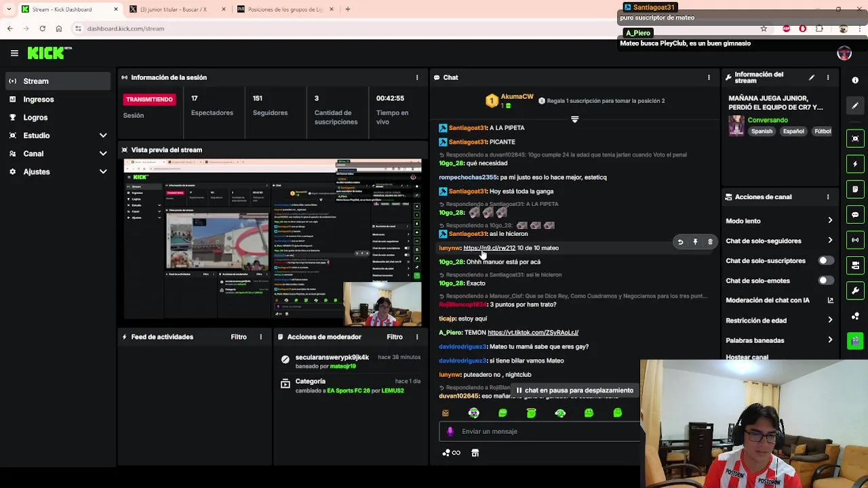Open Logros in sidebar

pyautogui.click(x=58, y=117)
